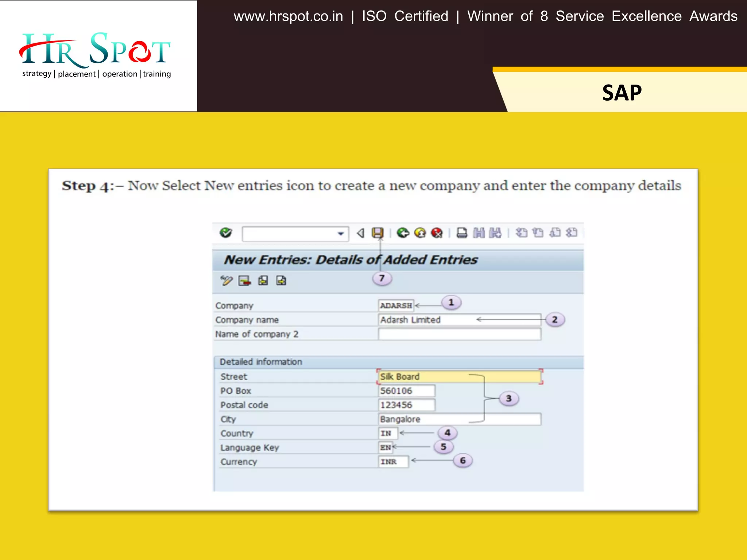Click the Company name field Adarsh Limited
The image size is (747, 560).
click(460, 320)
